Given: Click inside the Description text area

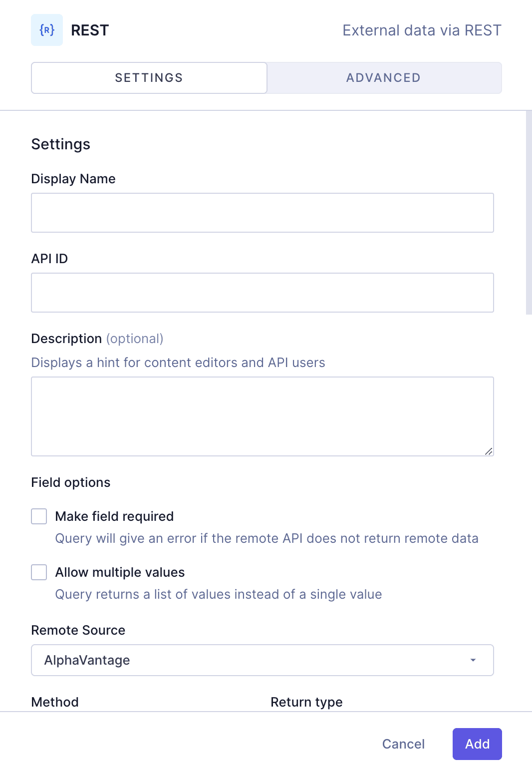Looking at the screenshot, I should (263, 416).
